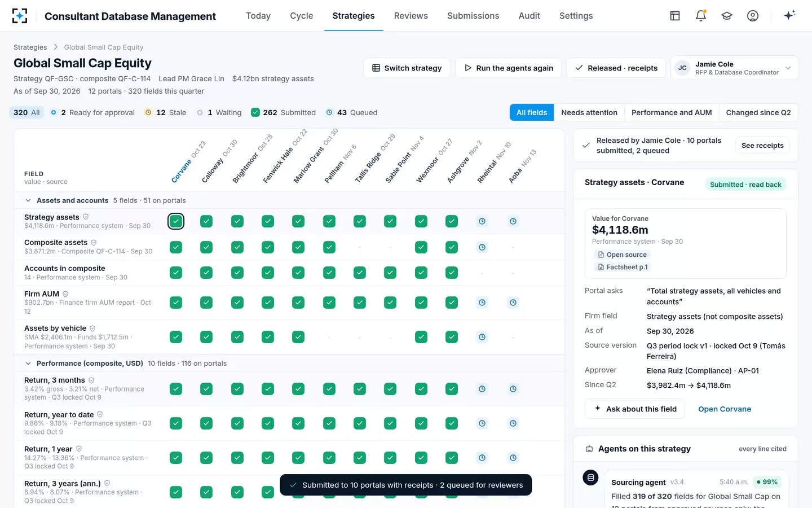812x508 pixels.
Task: Select Firm AUM checkbox under Marlow Grant
Action: 298,303
